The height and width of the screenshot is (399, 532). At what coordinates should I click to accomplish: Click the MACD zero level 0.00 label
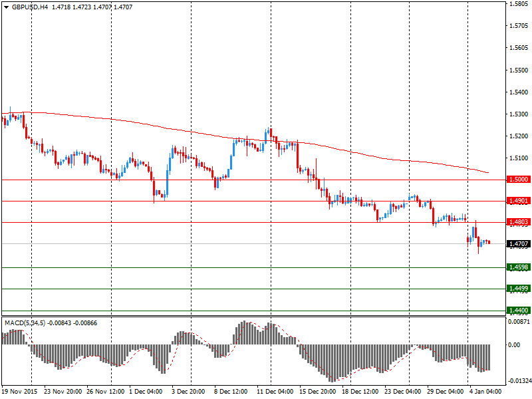pos(514,344)
